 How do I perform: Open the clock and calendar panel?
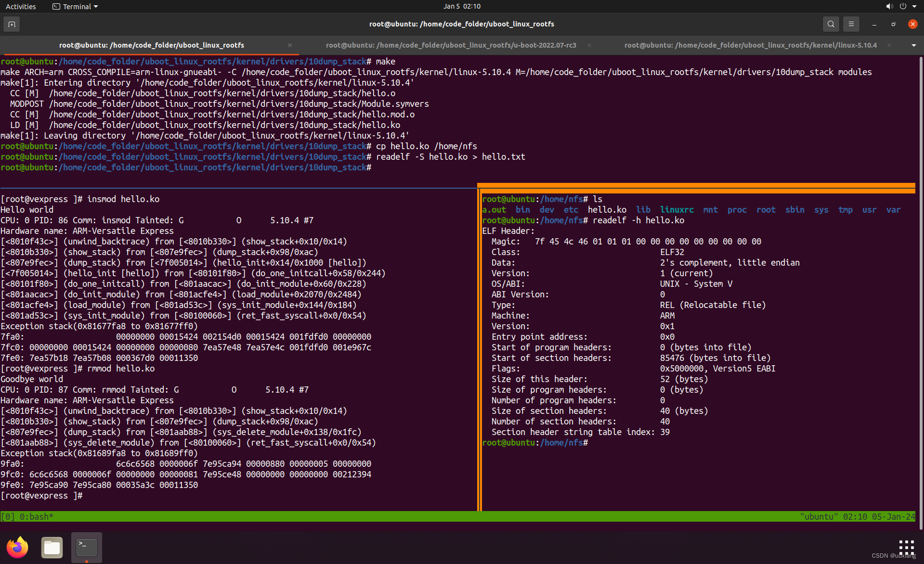[x=462, y=6]
